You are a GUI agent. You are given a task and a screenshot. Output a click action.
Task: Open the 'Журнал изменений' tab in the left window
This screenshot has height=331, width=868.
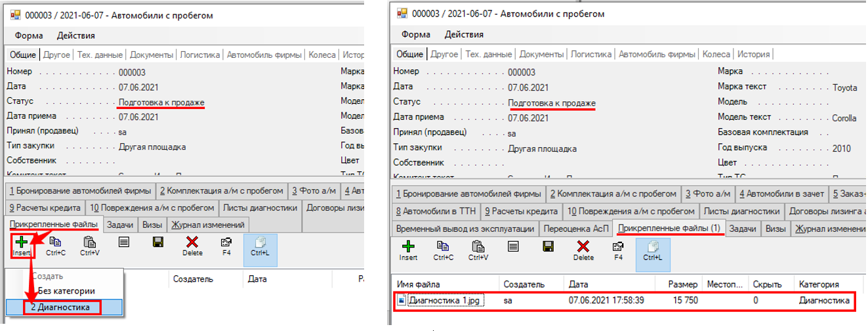[x=208, y=225]
